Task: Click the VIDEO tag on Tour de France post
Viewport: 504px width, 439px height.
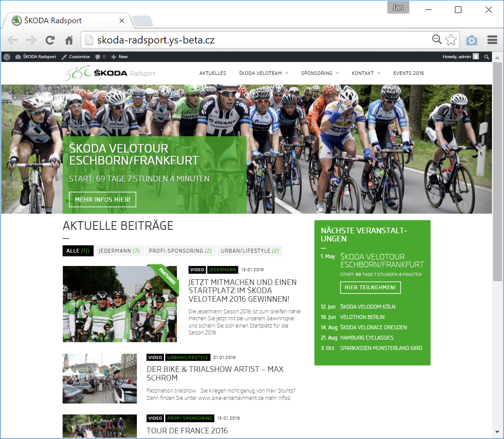Action: click(x=155, y=418)
